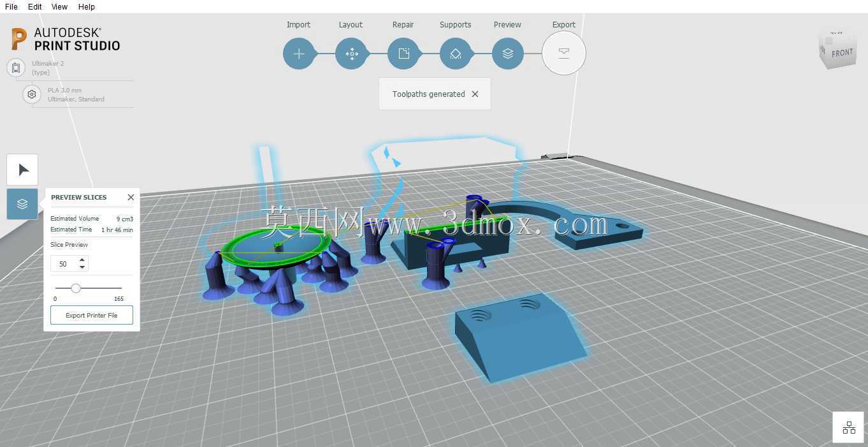Toggle the slice preview layers tool

tap(22, 204)
